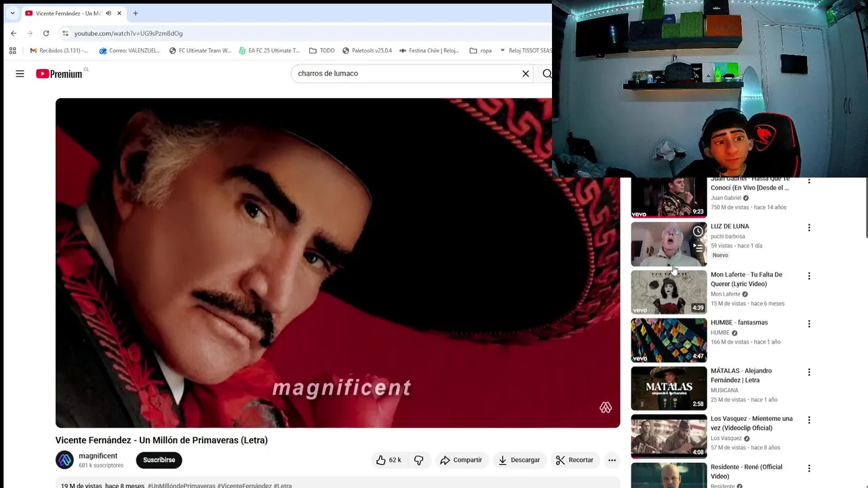Viewport: 868px width, 488px height.
Task: Open the Chrome tab search chevron
Action: pyautogui.click(x=12, y=13)
